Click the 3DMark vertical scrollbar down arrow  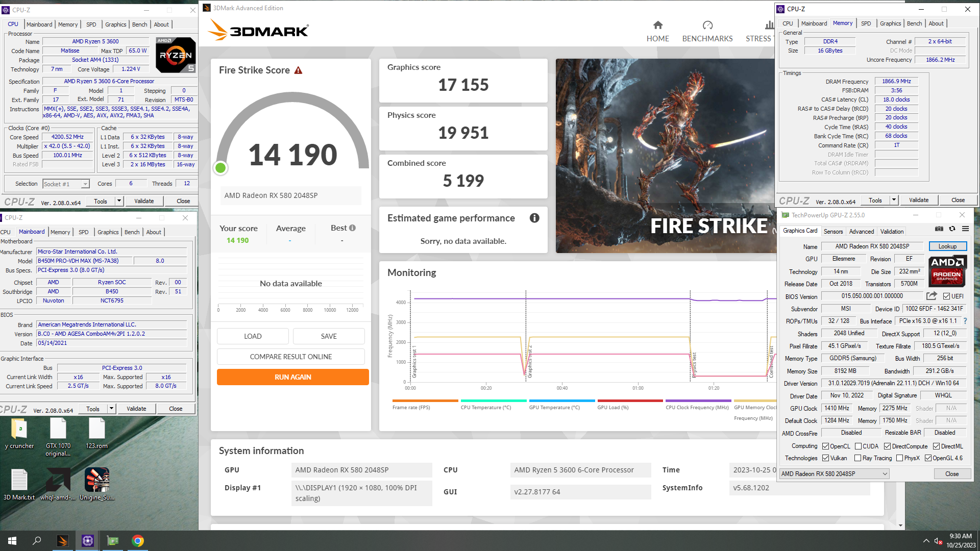(x=900, y=525)
